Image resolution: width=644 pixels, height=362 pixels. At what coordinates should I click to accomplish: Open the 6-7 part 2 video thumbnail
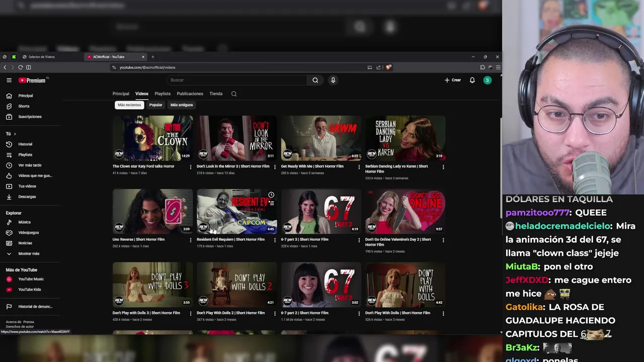[321, 285]
